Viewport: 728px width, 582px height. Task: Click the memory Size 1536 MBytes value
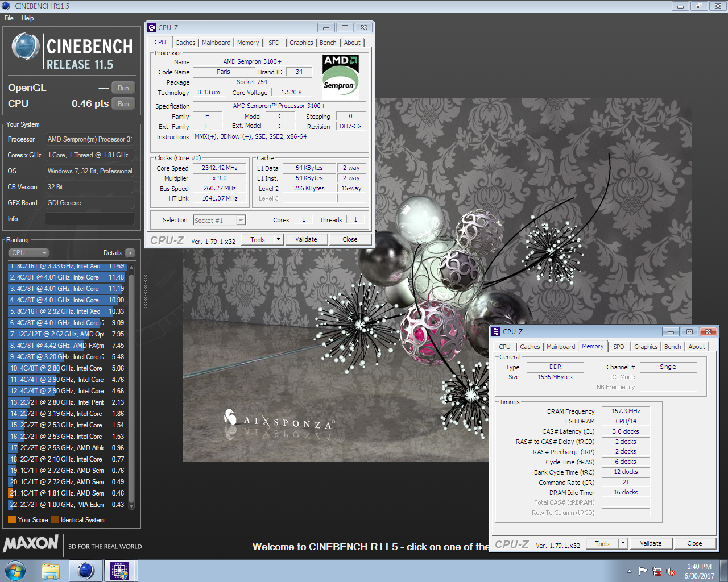[555, 377]
